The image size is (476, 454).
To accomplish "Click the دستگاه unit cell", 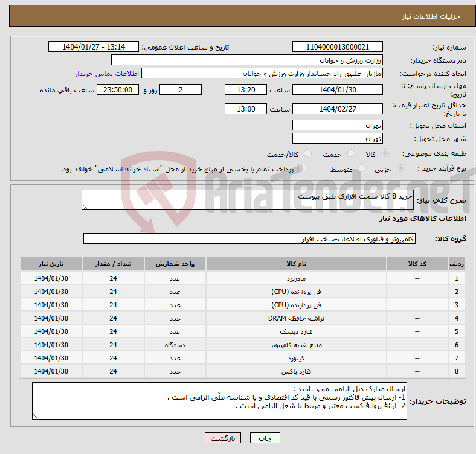I will click(x=175, y=345).
